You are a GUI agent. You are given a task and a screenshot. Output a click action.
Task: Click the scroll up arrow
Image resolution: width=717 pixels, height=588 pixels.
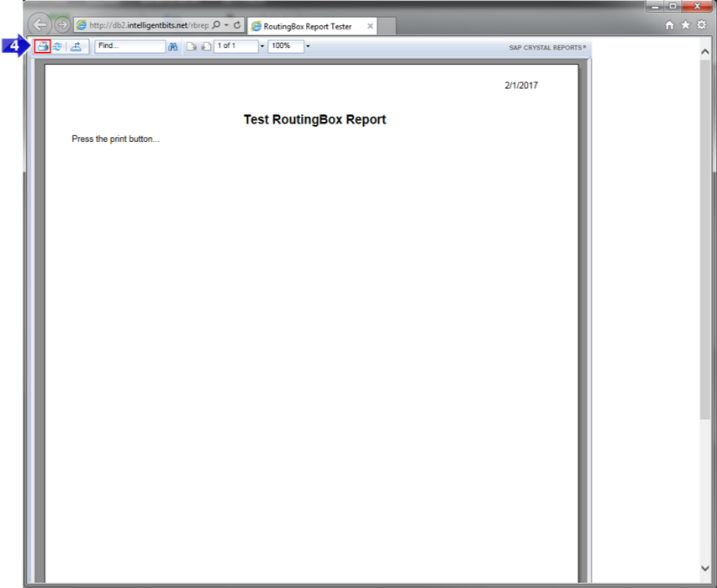(704, 51)
